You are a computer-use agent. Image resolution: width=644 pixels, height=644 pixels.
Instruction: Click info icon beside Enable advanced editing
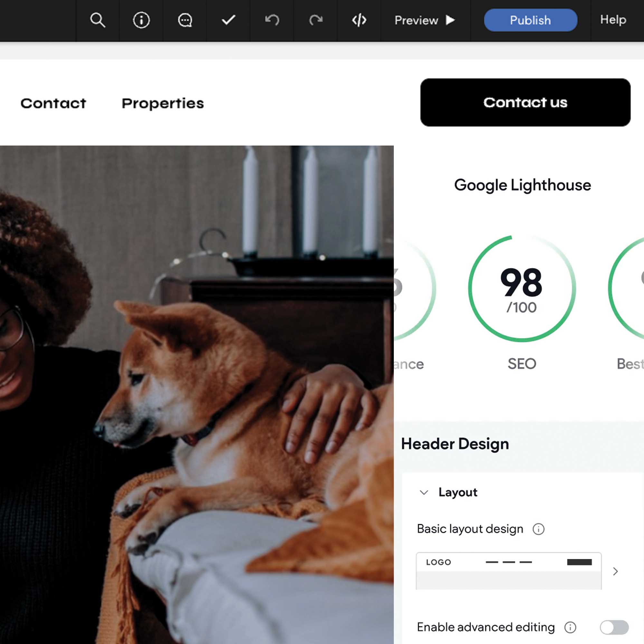[x=570, y=627]
